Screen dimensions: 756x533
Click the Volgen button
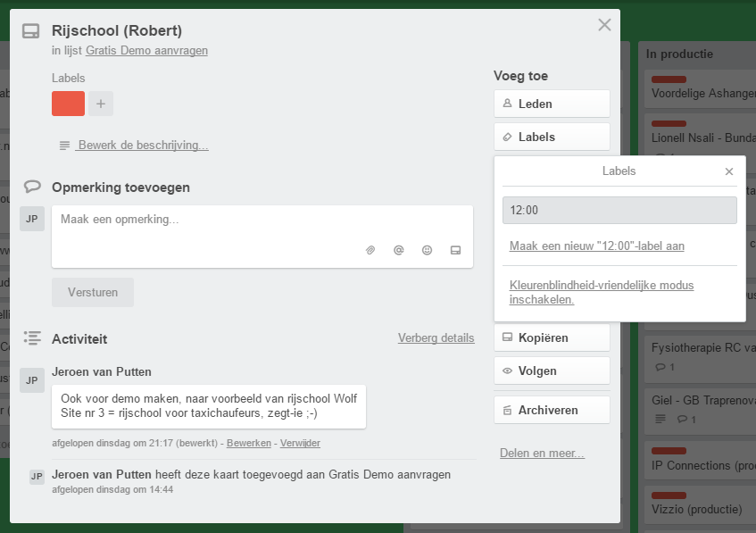click(x=552, y=371)
